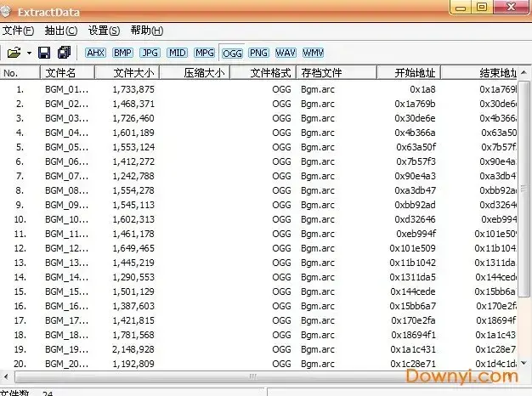
Task: Click the open folder icon in toolbar
Action: click(x=14, y=53)
